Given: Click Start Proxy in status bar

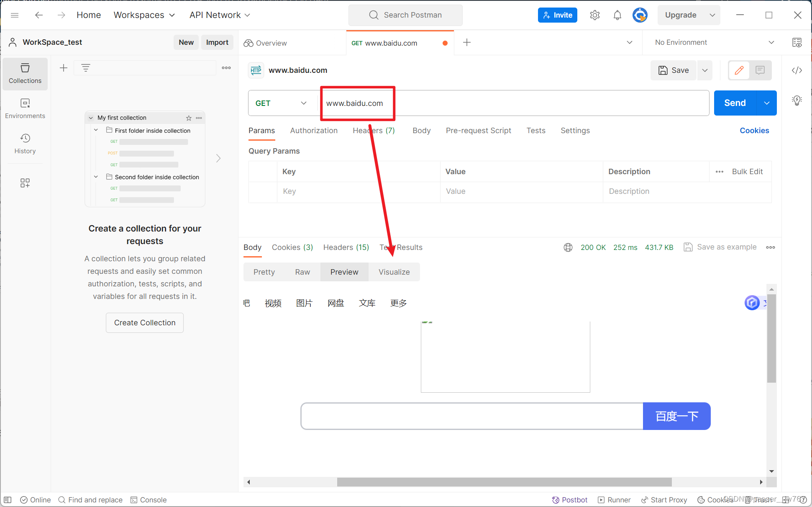Looking at the screenshot, I should coord(664,500).
